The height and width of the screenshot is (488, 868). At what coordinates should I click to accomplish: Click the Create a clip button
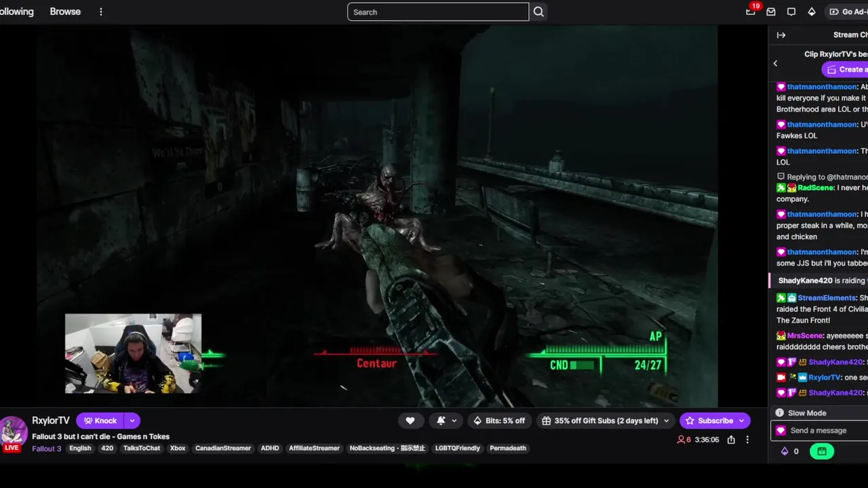click(x=845, y=69)
